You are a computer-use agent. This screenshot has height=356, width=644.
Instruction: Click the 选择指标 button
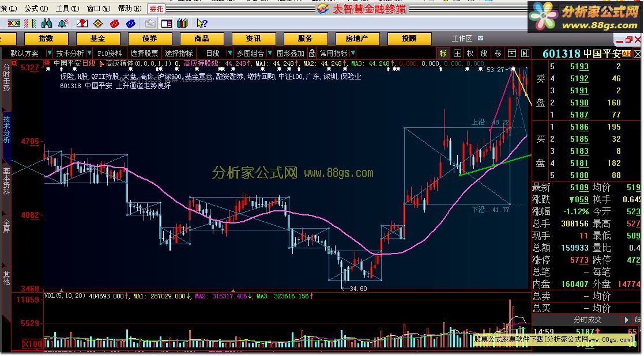point(179,54)
